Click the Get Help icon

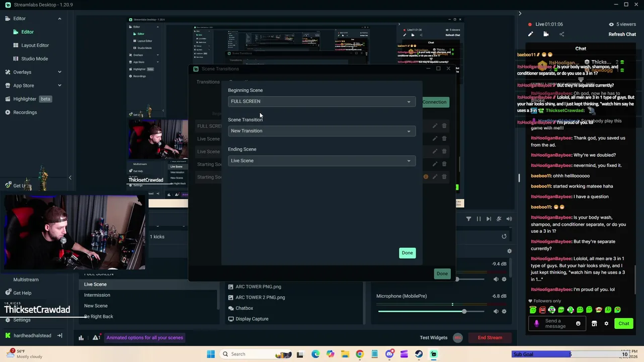(8, 293)
